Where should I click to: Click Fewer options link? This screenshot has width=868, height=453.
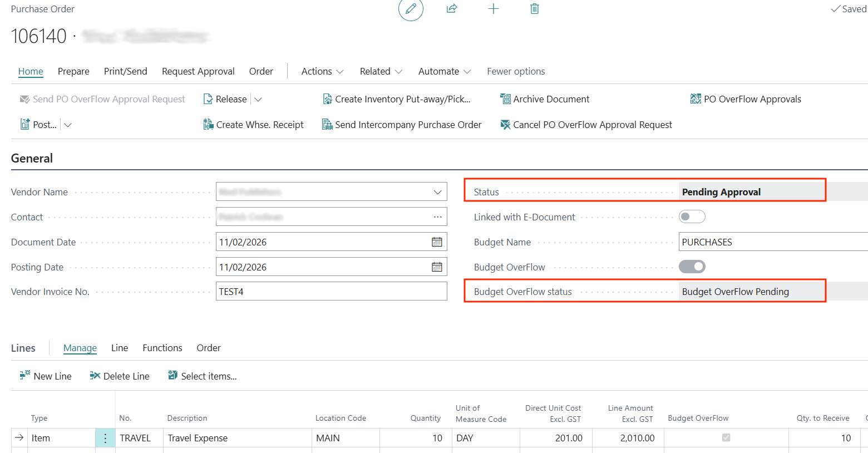coord(515,71)
